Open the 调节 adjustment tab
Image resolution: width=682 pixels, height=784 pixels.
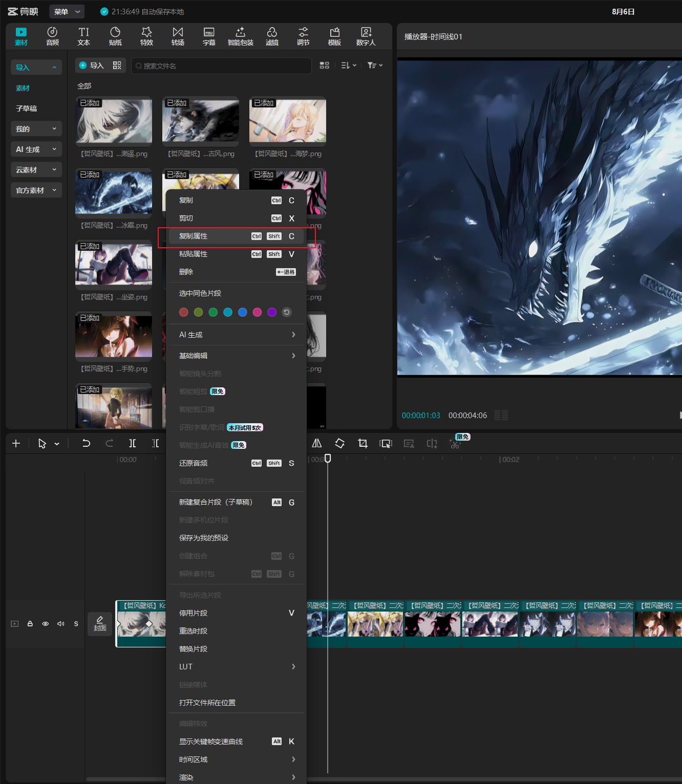tap(303, 36)
